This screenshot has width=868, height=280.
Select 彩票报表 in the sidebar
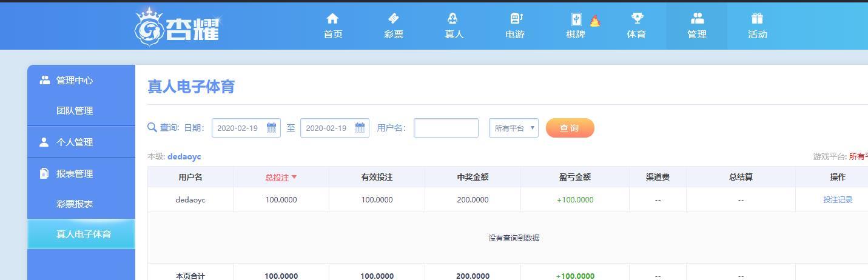click(x=75, y=204)
